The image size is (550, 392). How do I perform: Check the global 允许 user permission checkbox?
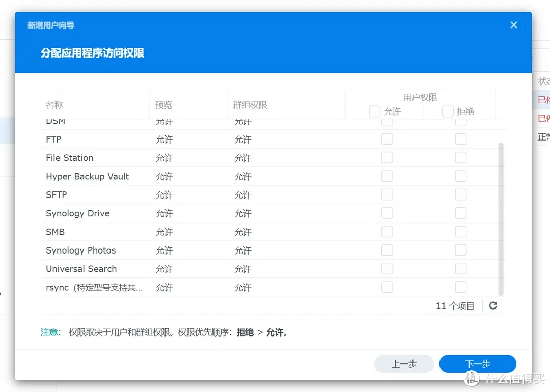click(374, 111)
